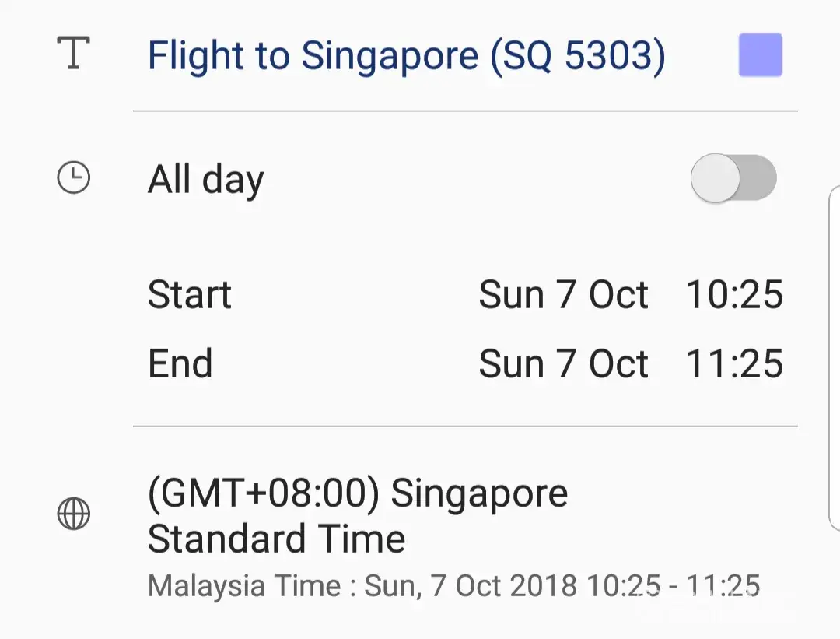The height and width of the screenshot is (639, 840).
Task: Change the '(GMT+08:00) Singapore' time zone
Action: click(358, 493)
